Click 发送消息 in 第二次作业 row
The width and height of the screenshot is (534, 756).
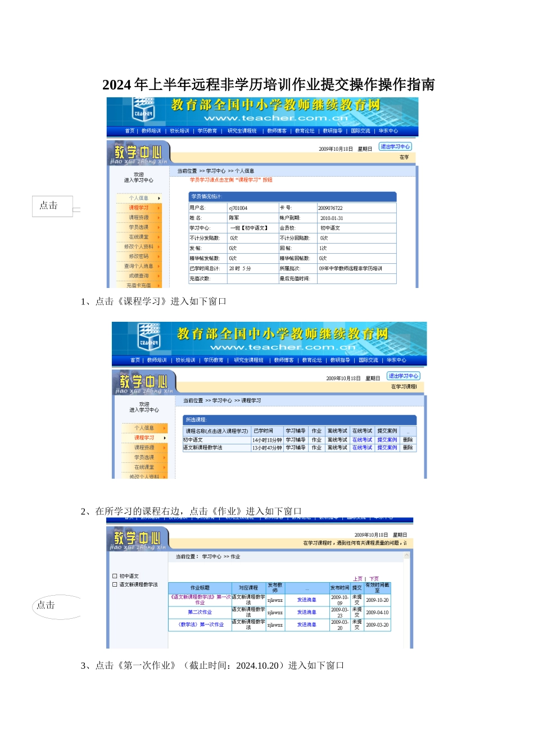(307, 612)
